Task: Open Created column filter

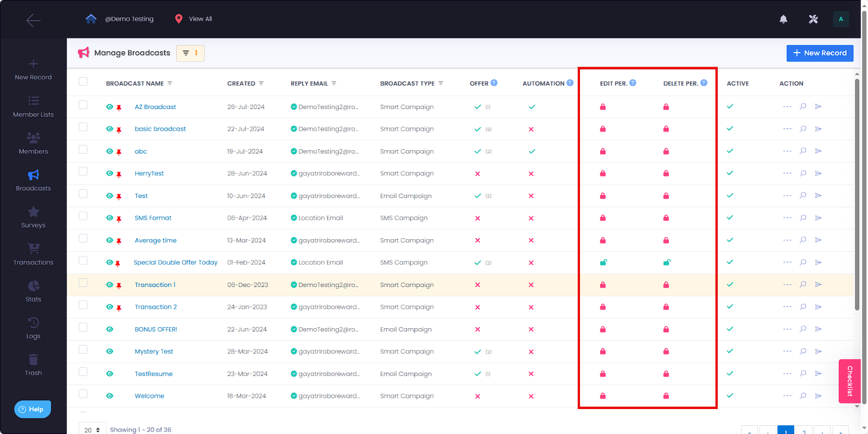Action: point(261,84)
